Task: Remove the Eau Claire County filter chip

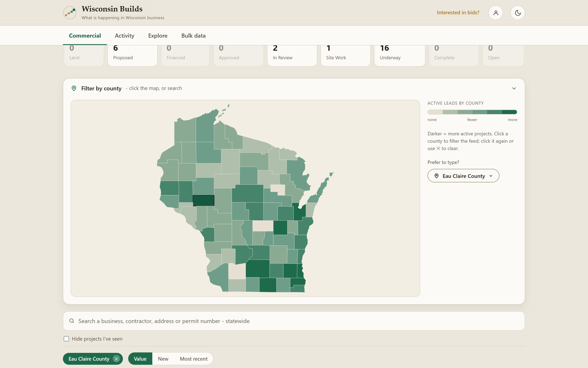Action: point(116,359)
